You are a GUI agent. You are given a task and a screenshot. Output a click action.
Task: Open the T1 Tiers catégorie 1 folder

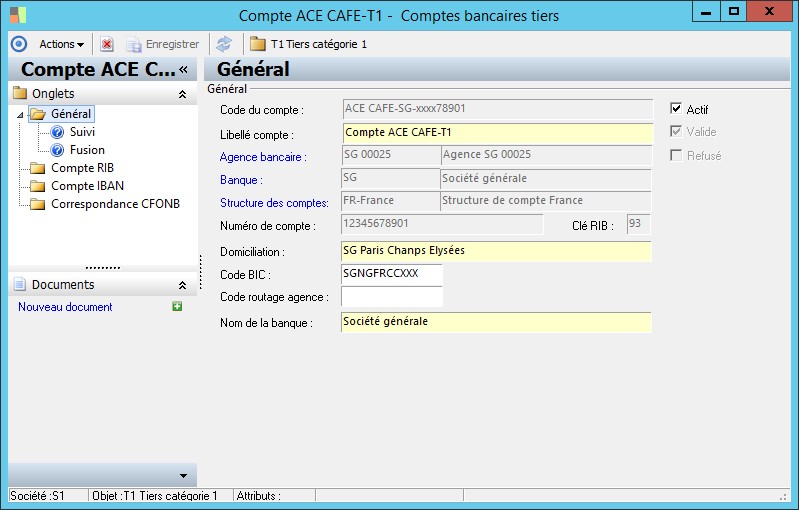[308, 44]
